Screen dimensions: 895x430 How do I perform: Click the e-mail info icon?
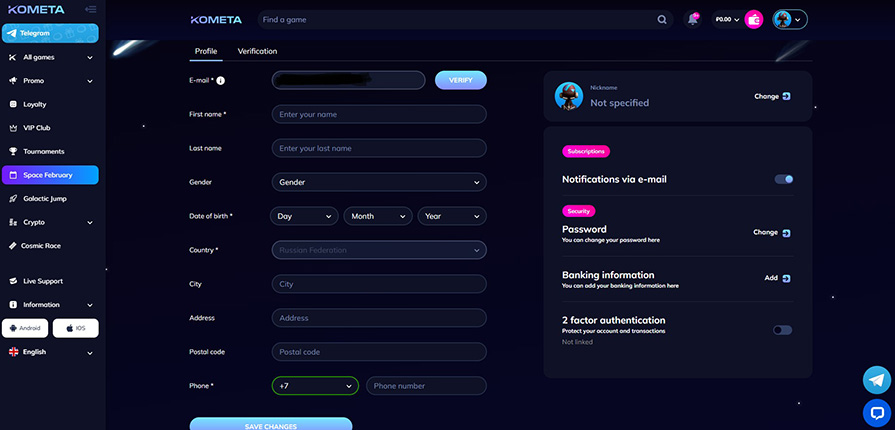click(x=220, y=81)
